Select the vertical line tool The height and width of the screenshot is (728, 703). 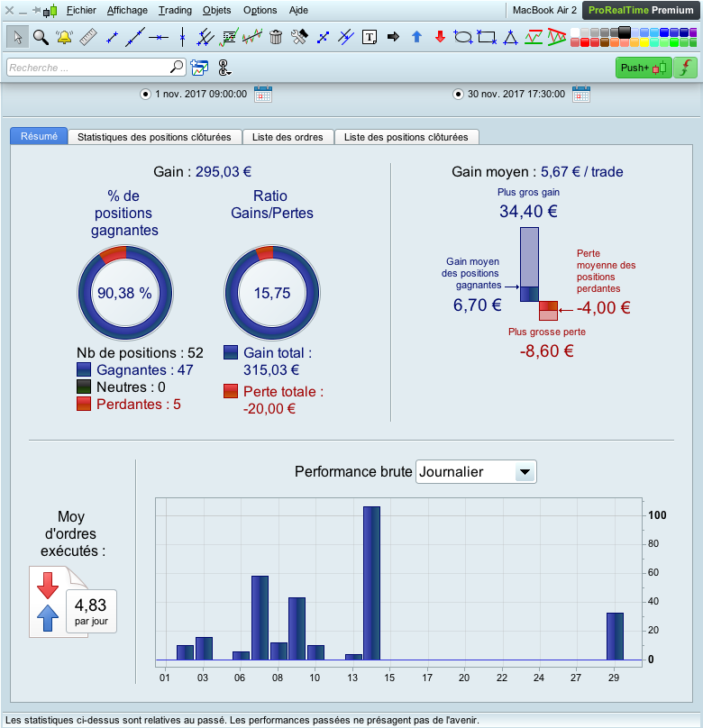182,37
